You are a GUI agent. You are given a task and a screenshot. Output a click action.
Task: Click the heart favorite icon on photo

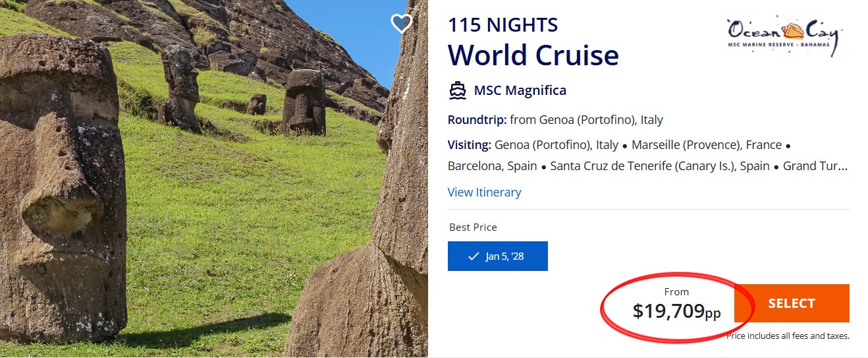click(x=401, y=24)
